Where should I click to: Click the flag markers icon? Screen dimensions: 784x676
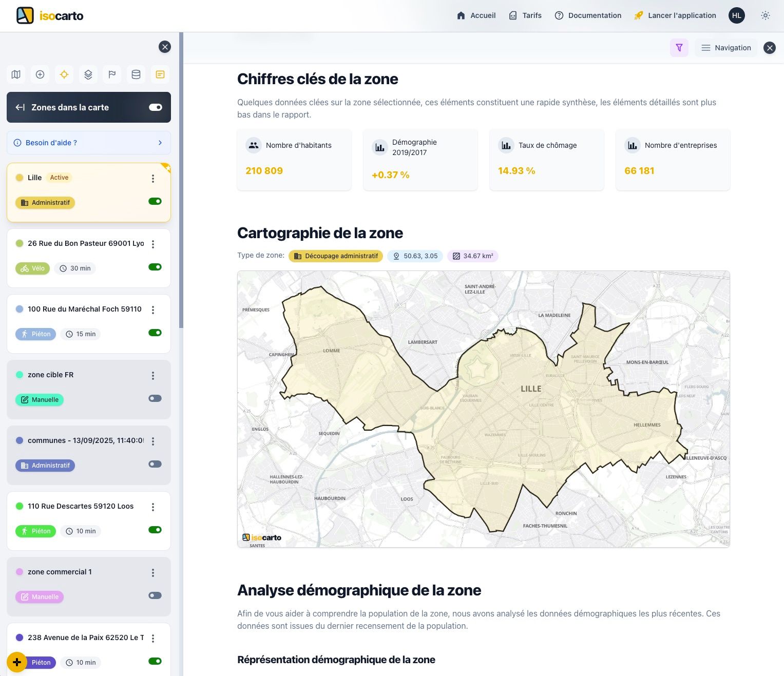[x=112, y=74]
